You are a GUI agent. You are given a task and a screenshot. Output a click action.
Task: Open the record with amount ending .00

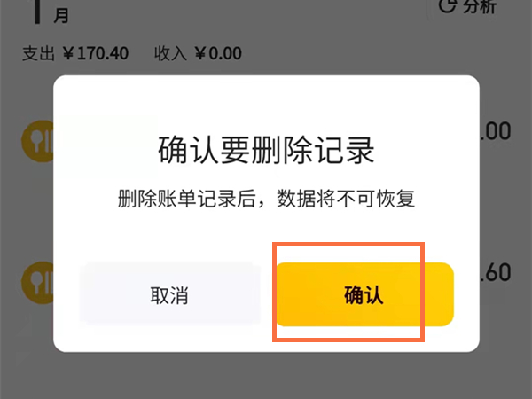pos(496,131)
